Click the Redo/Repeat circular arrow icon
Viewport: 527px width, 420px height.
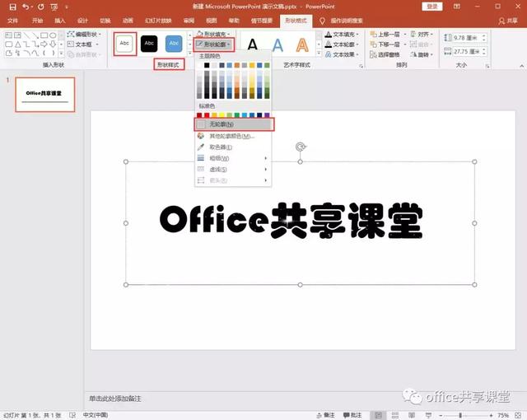pos(40,7)
